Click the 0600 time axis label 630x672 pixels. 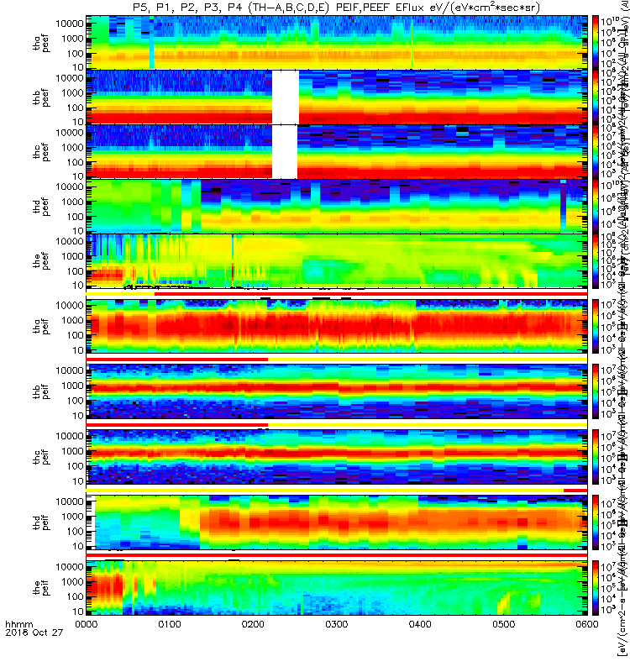click(x=587, y=624)
